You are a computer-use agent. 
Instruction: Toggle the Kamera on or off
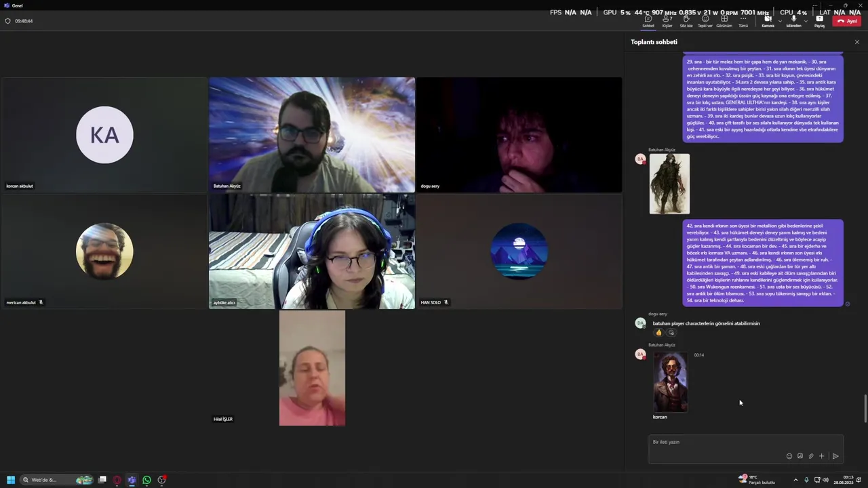768,21
